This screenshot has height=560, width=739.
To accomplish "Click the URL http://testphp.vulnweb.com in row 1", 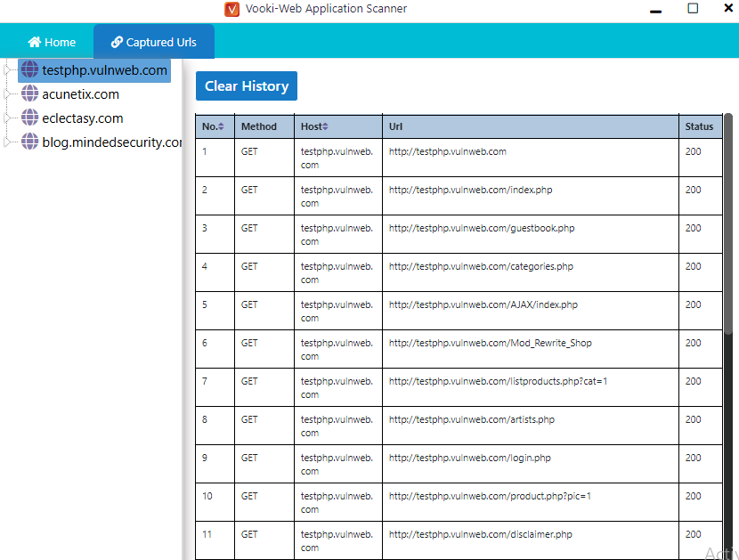I will coord(448,151).
